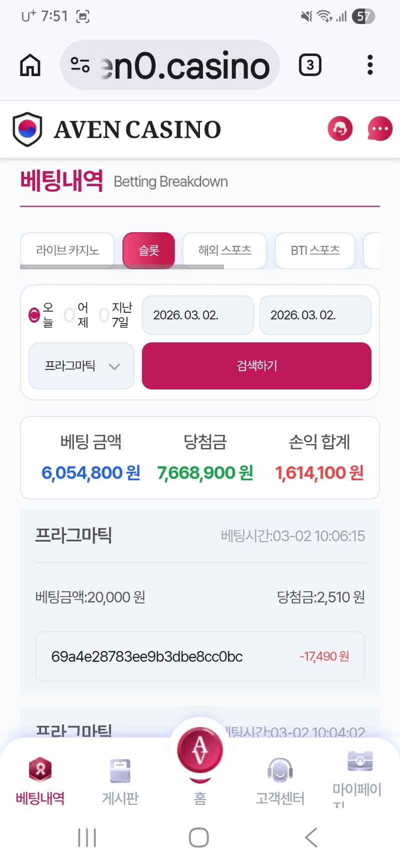The image size is (400, 868).
Task: Select the 오늘 radio option
Action: [34, 315]
